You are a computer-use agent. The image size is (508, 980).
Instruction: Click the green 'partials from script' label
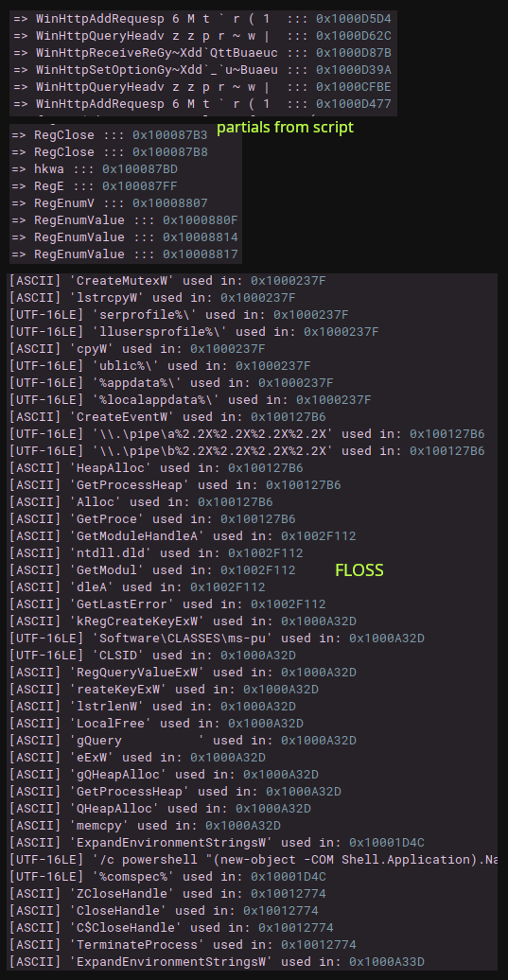[285, 128]
